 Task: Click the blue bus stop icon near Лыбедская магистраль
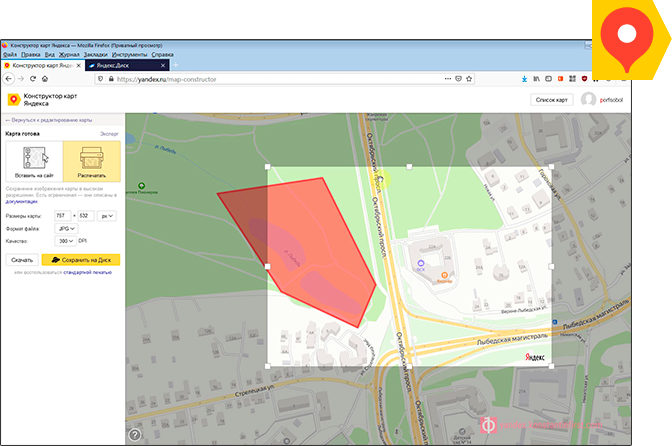click(555, 322)
